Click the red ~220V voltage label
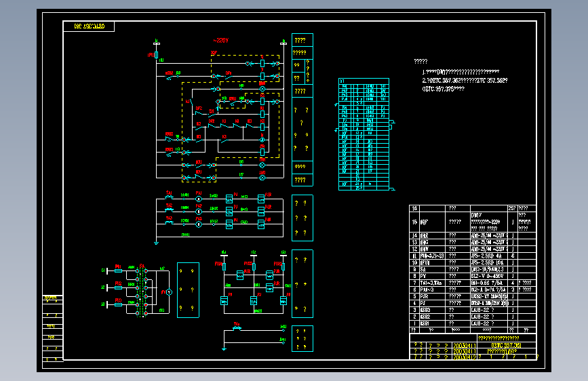 (221, 41)
